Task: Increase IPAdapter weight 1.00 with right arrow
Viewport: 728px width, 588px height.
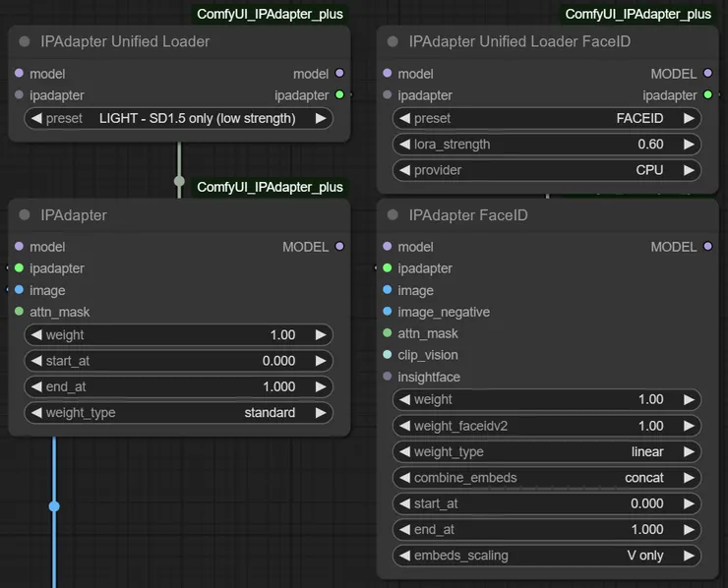Action: pos(321,334)
